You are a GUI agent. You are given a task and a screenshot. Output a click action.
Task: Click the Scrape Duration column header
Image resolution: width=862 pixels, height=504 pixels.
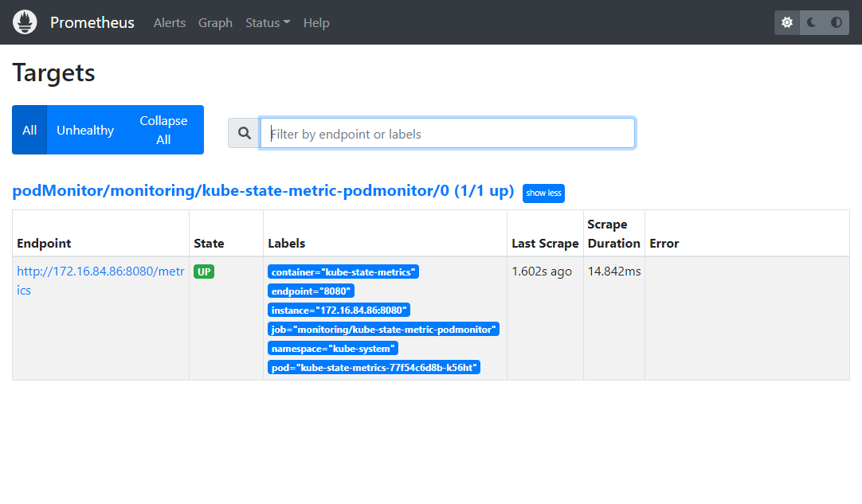(x=613, y=233)
